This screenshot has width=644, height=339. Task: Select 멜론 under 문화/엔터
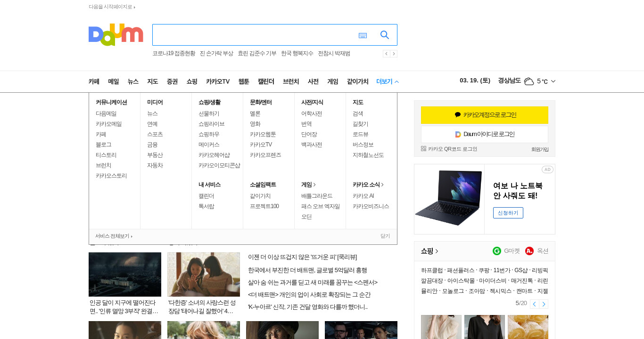pyautogui.click(x=255, y=113)
